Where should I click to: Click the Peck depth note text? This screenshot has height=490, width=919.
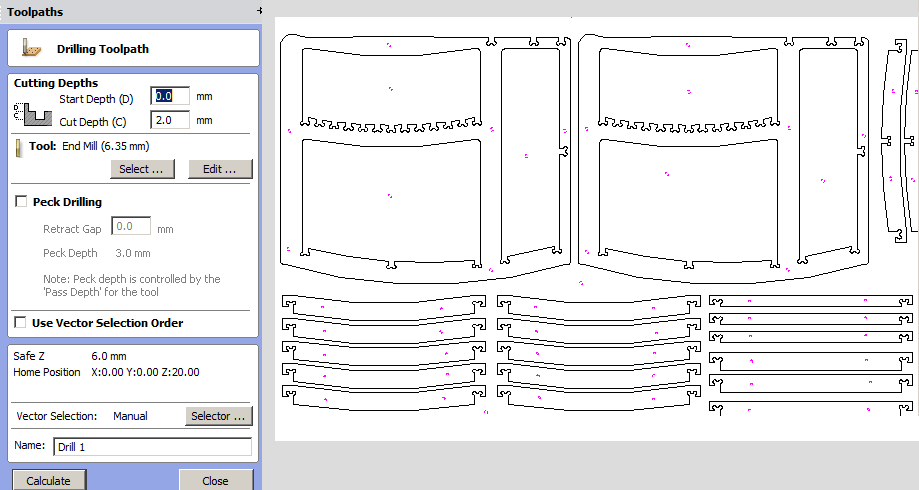point(131,285)
